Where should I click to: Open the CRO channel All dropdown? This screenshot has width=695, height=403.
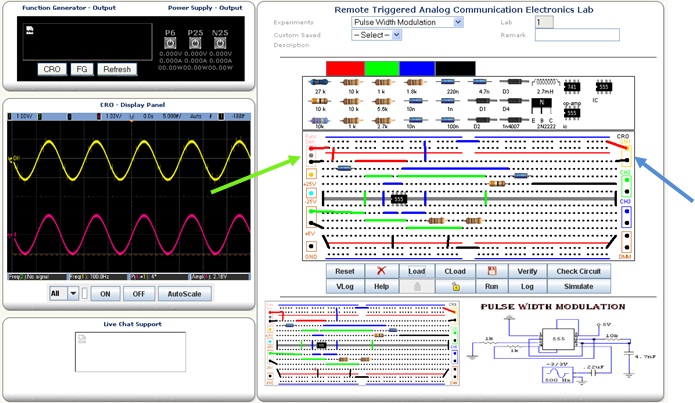pyautogui.click(x=62, y=293)
